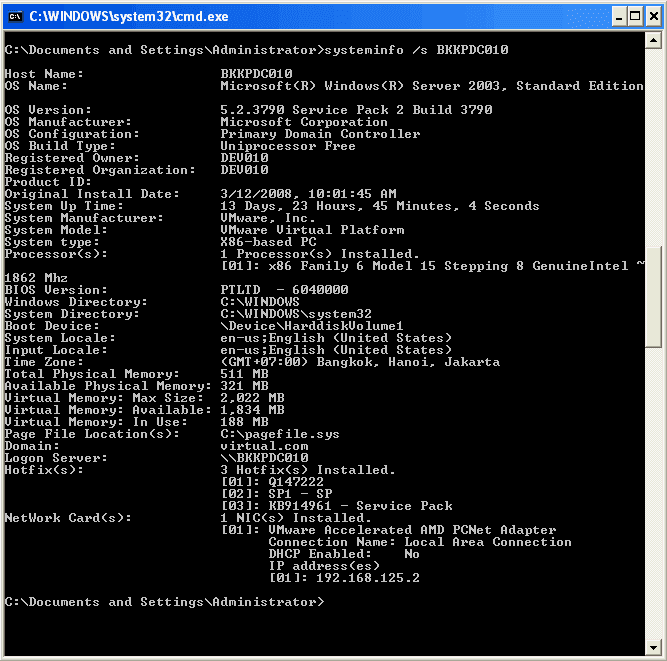Screen dimensions: 667x661
Task: Click Virtual Memory In Use 188 MB
Action: pyautogui.click(x=244, y=422)
